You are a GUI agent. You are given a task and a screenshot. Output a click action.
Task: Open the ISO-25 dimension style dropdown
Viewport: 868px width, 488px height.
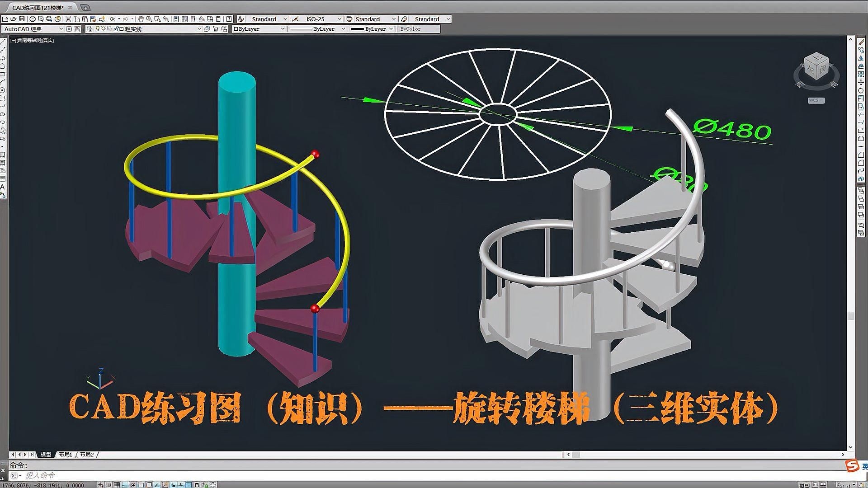[x=339, y=19]
